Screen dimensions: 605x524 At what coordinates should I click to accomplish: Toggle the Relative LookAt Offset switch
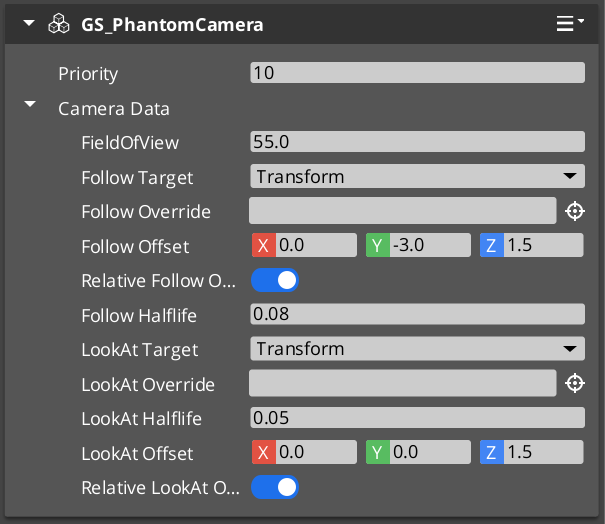275,487
